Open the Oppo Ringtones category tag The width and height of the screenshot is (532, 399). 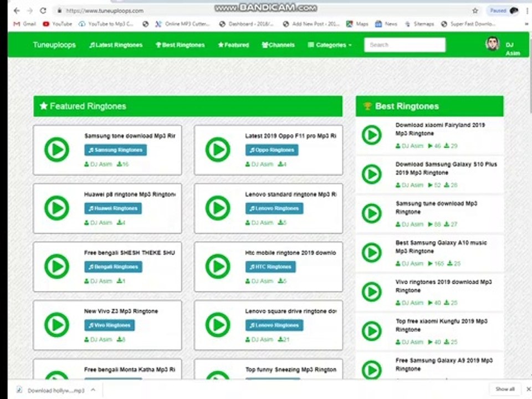coord(272,150)
